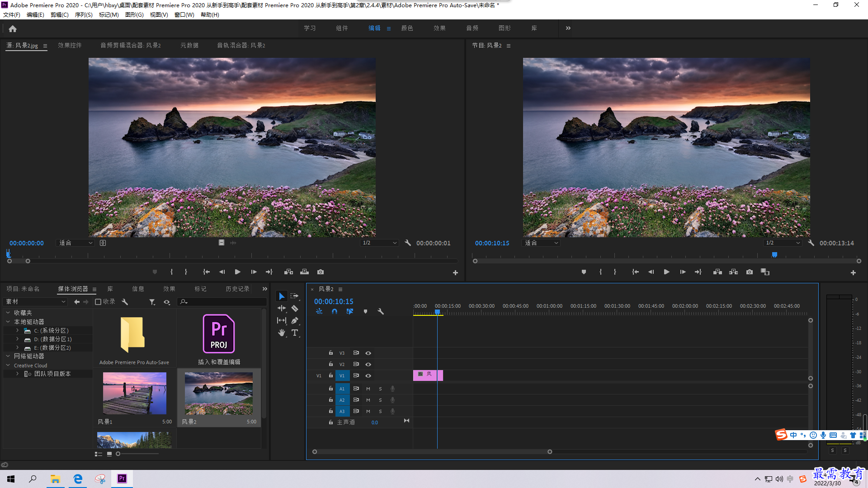Enable the 收录 ingest checkbox
The height and width of the screenshot is (488, 868).
click(98, 302)
